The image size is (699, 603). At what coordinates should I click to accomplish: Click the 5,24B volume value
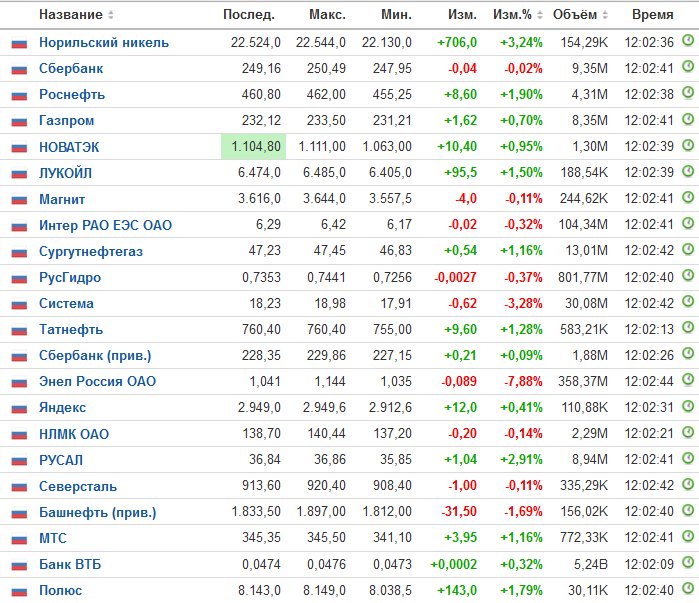591,565
